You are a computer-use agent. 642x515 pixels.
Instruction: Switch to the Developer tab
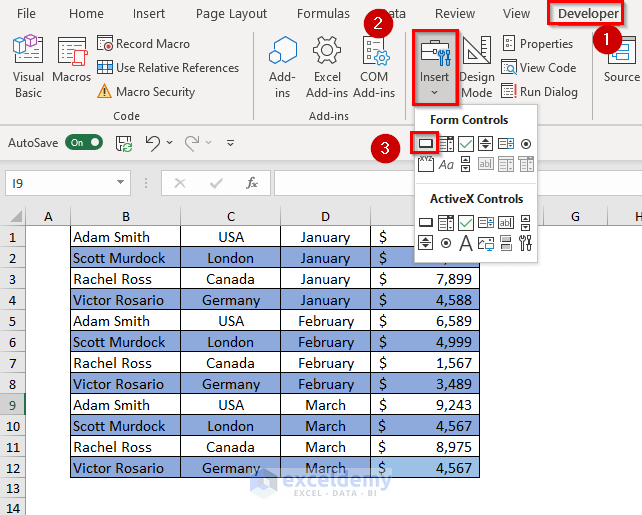click(x=588, y=14)
